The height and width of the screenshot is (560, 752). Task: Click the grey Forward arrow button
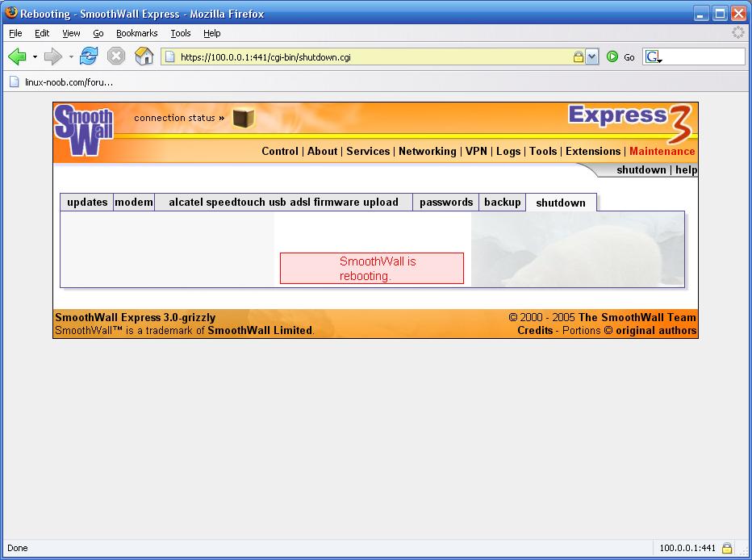(52, 56)
